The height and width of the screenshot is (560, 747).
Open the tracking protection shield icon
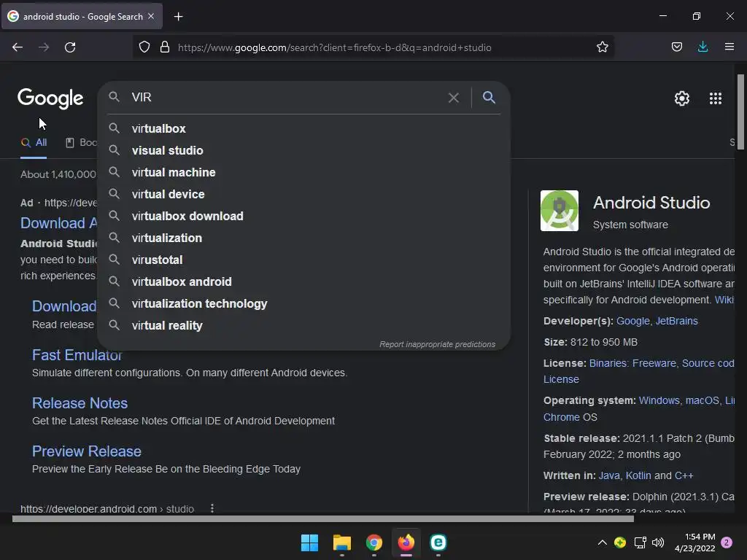144,47
